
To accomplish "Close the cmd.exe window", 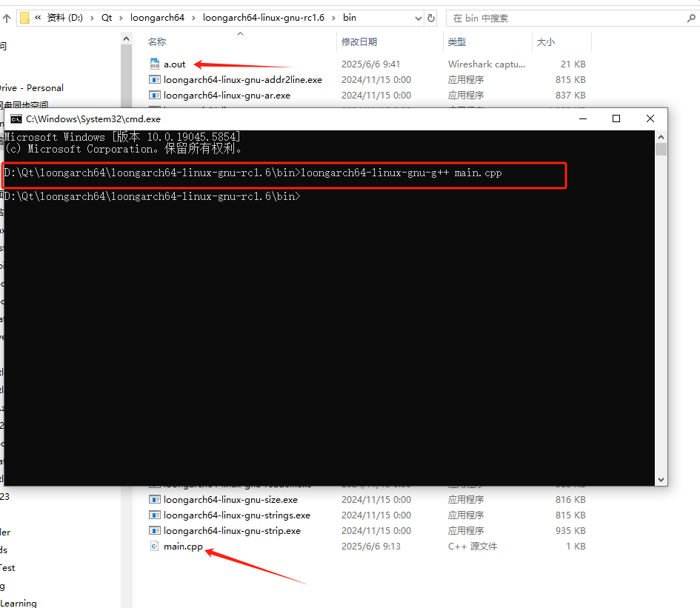I will pos(650,118).
